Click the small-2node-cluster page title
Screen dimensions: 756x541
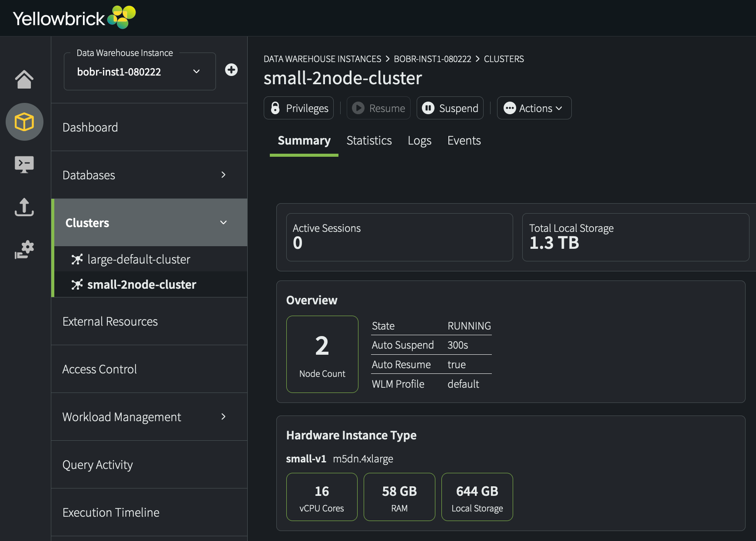click(x=343, y=78)
